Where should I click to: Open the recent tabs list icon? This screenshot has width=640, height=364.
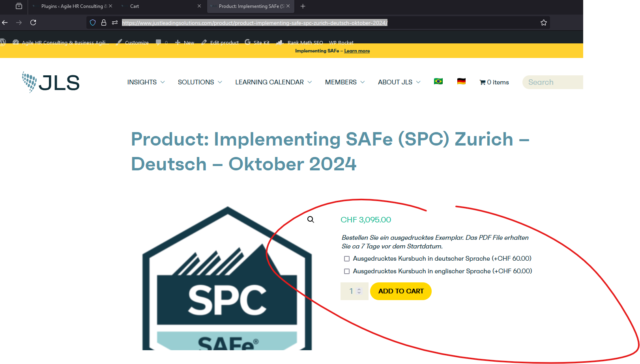[19, 6]
